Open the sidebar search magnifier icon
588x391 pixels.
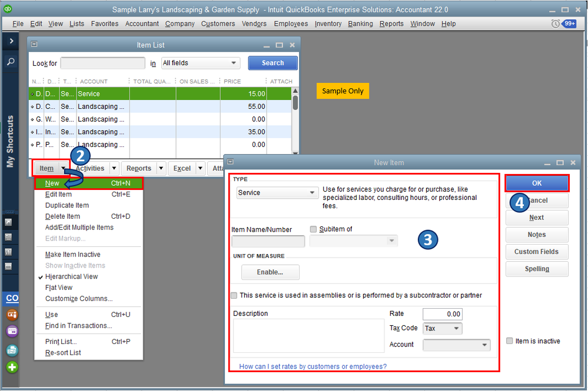pos(11,61)
